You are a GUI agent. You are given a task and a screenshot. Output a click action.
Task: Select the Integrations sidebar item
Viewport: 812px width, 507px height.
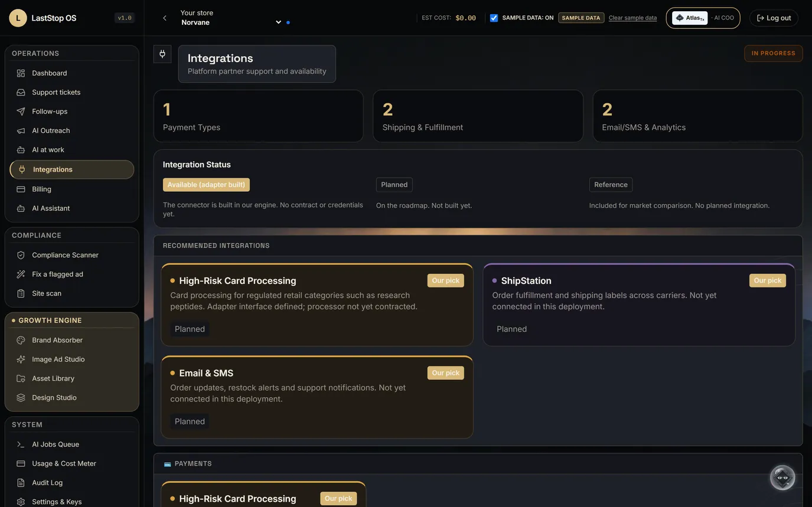coord(72,169)
